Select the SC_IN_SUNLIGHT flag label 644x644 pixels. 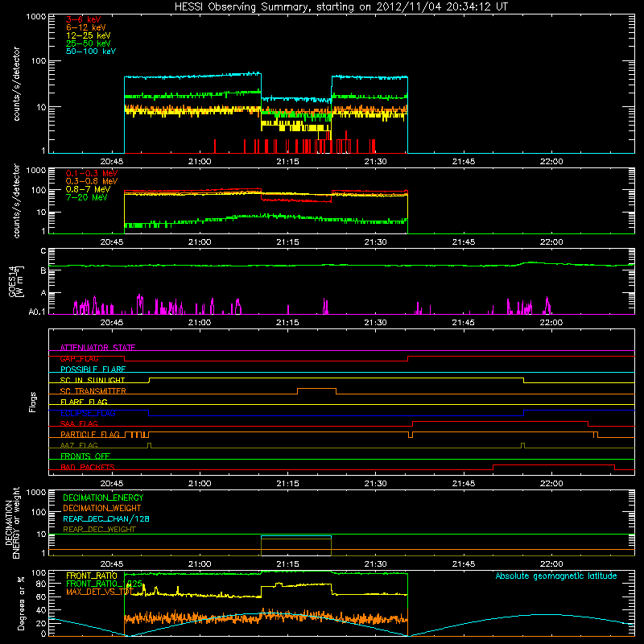[93, 380]
